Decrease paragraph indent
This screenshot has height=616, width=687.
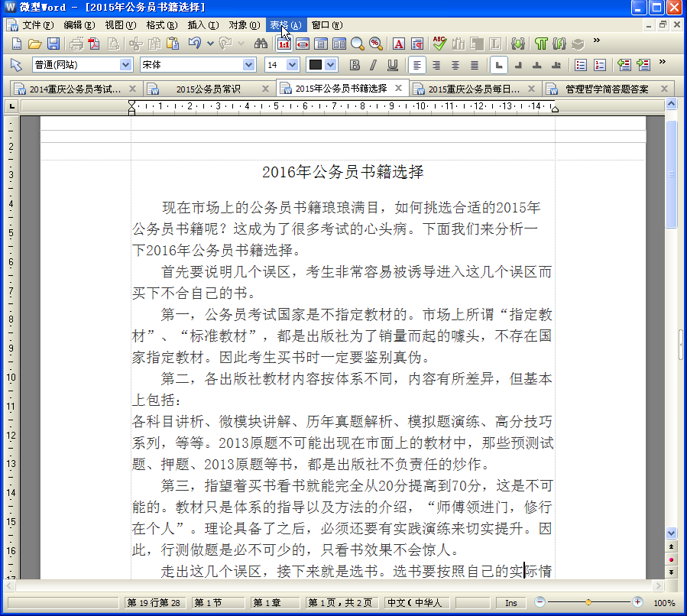[624, 65]
